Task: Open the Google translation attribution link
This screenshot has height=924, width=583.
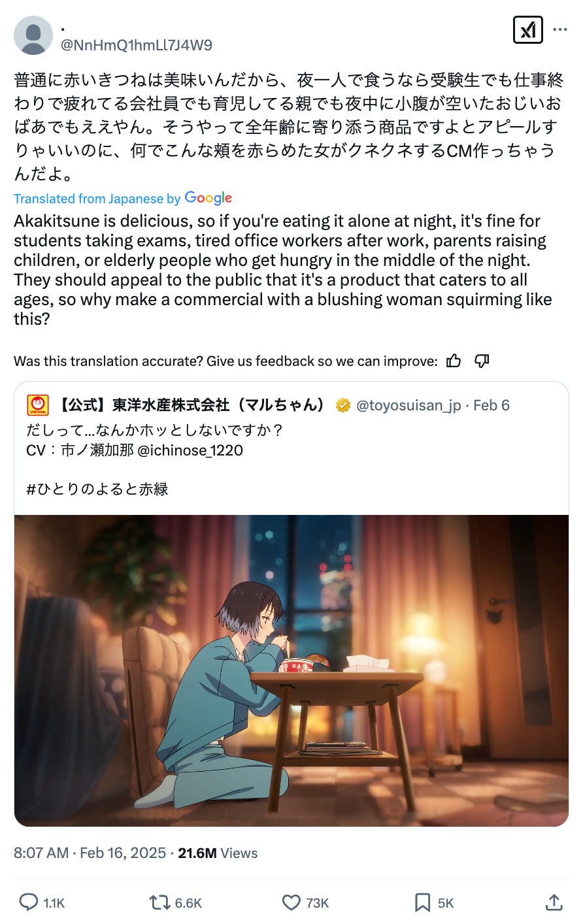Action: (123, 198)
